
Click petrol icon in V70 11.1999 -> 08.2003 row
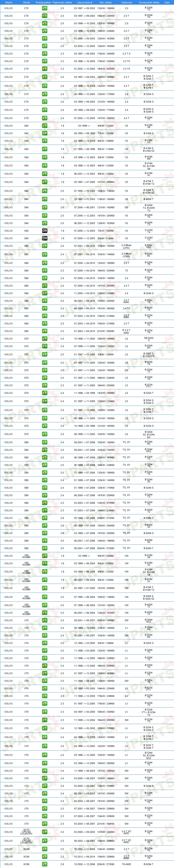click(x=45, y=771)
